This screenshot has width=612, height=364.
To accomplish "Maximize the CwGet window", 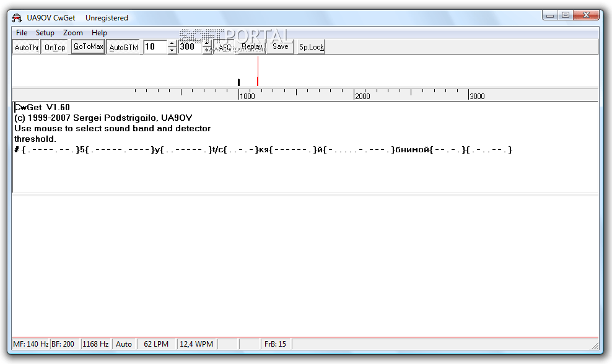I will [565, 15].
